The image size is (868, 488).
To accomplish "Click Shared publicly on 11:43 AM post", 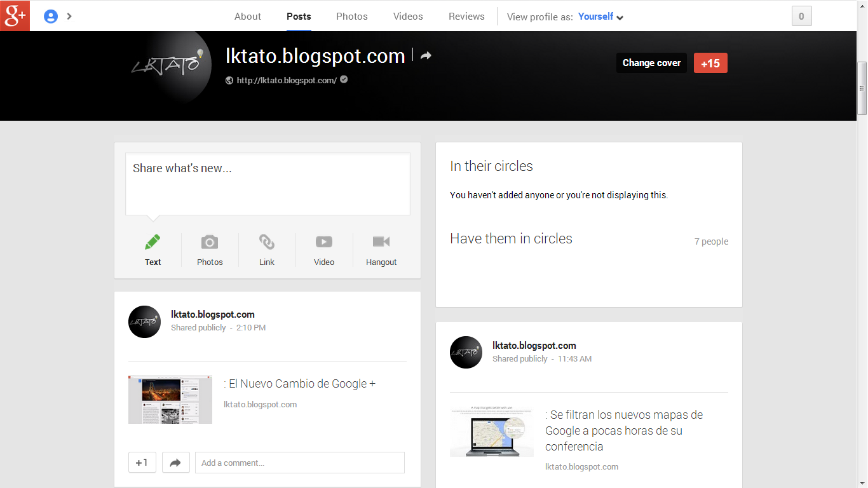I will click(x=520, y=359).
